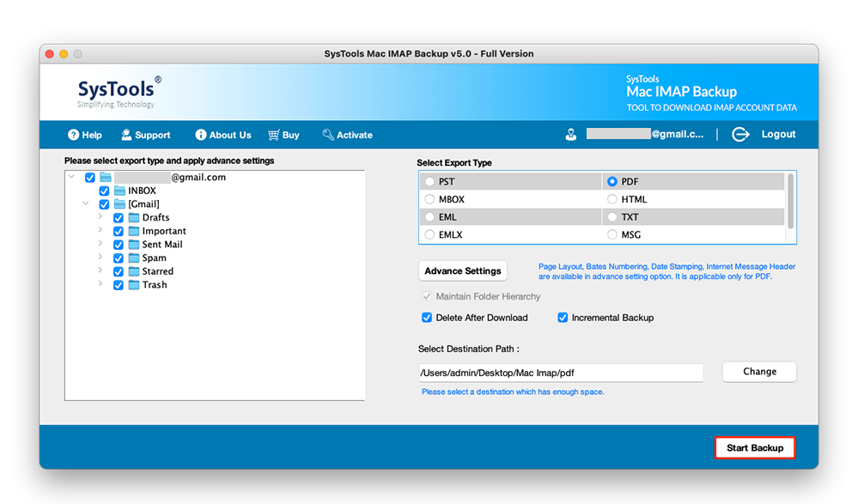The image size is (858, 504).
Task: Click the root gmail.com account folder icon
Action: coord(106,178)
